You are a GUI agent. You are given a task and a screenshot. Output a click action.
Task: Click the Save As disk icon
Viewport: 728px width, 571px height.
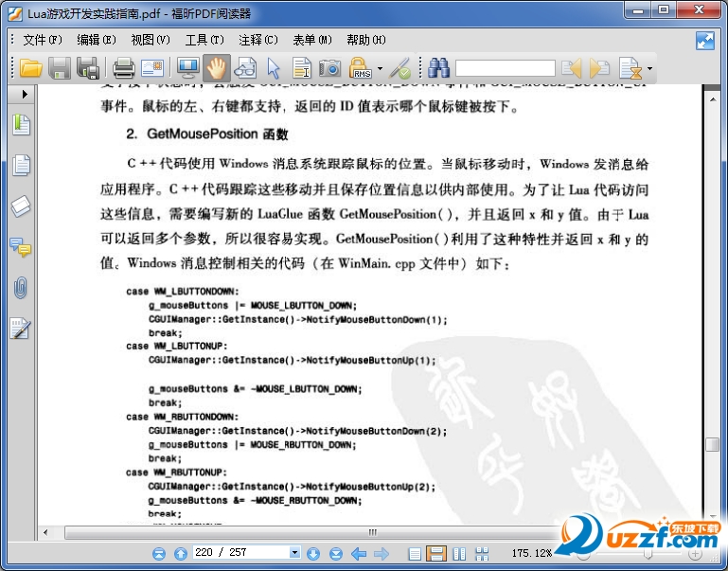88,69
